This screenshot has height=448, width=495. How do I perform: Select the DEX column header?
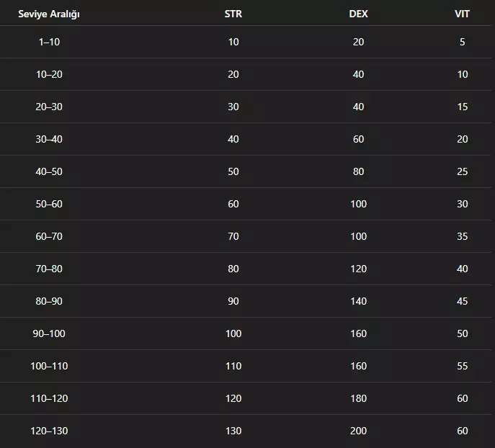tap(358, 14)
